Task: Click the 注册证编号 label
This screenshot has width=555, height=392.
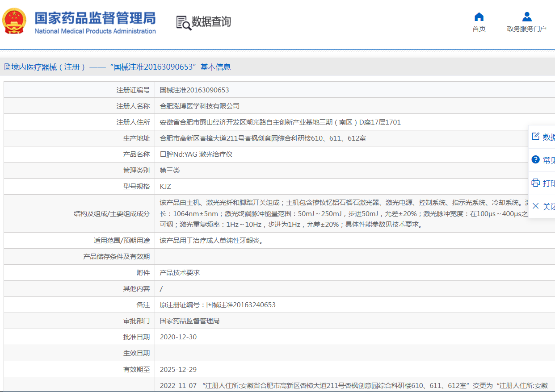Action: (x=133, y=90)
